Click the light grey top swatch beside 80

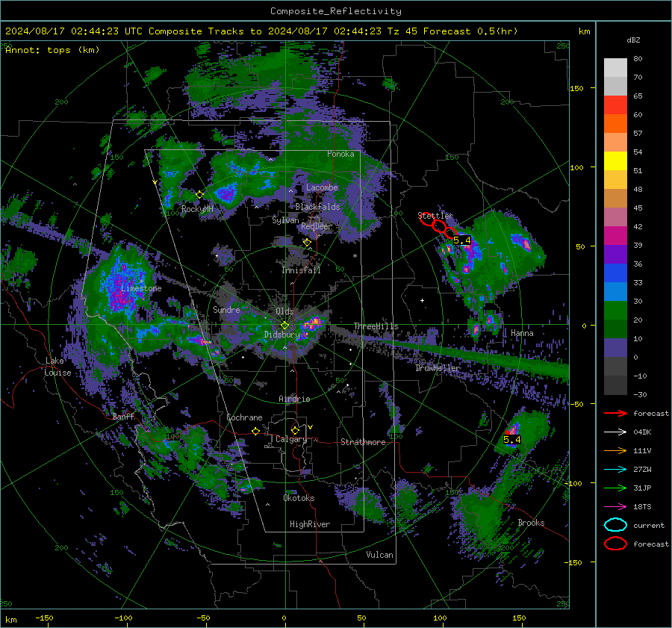pyautogui.click(x=615, y=68)
